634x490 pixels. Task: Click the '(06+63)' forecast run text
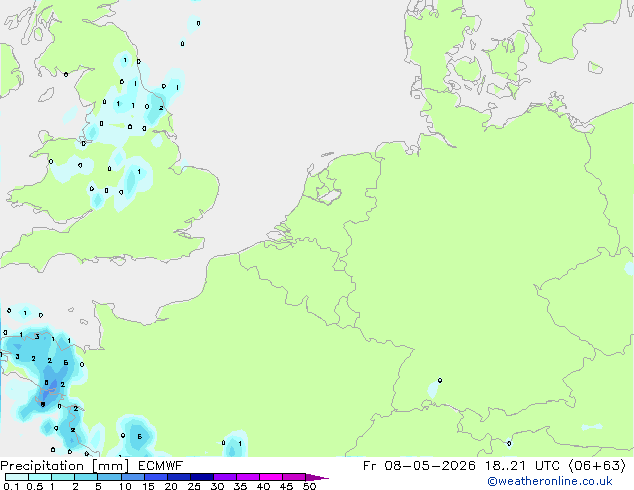click(597, 466)
